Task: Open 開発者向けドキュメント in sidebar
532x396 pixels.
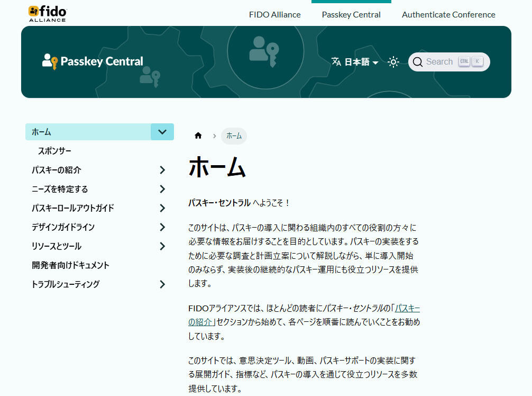Action: [70, 265]
